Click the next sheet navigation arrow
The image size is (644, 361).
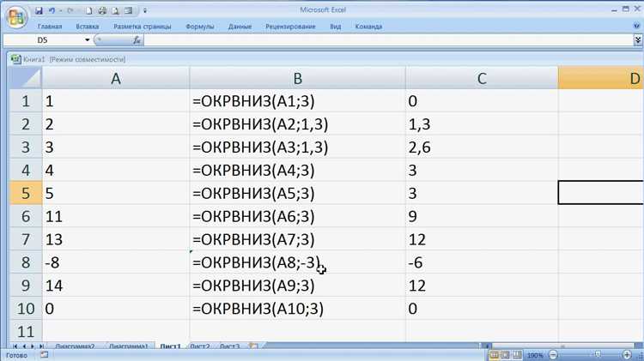tap(33, 346)
